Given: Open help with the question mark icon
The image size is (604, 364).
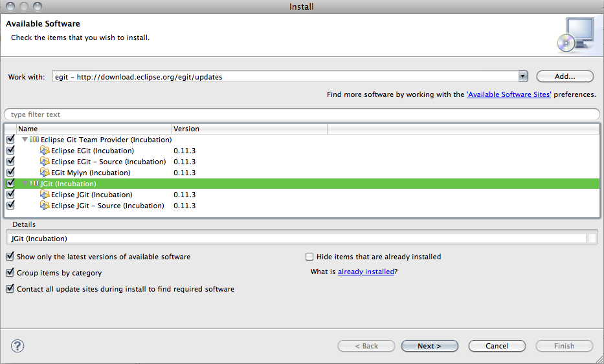Looking at the screenshot, I should [17, 346].
